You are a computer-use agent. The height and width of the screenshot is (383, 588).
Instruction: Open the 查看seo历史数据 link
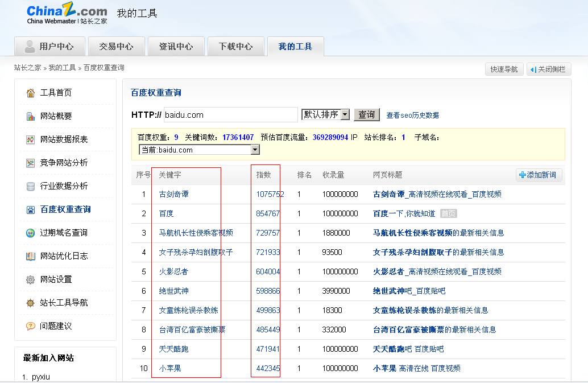pos(412,115)
